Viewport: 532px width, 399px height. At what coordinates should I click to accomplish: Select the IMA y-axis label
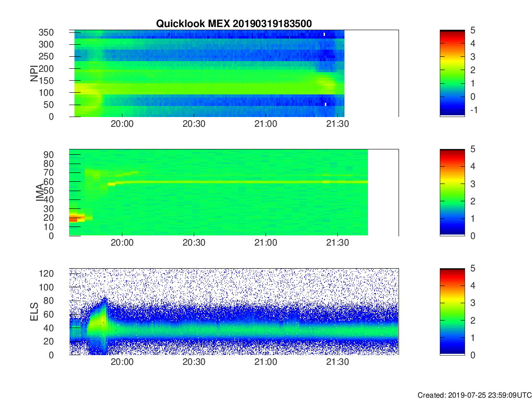click(x=40, y=192)
